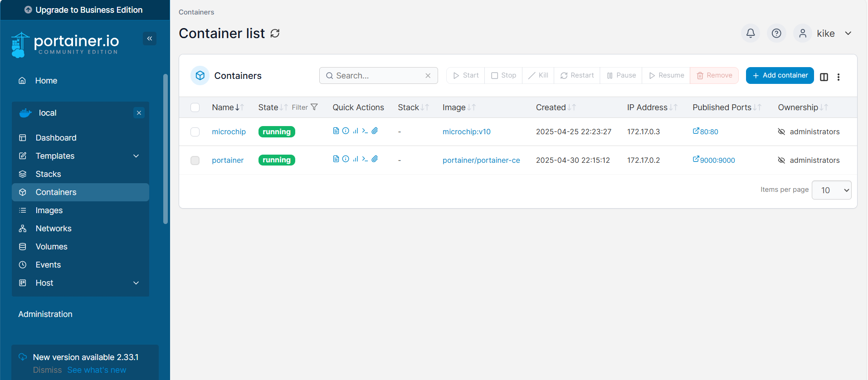Inspect the portainer container
868x380 pixels.
tap(346, 159)
